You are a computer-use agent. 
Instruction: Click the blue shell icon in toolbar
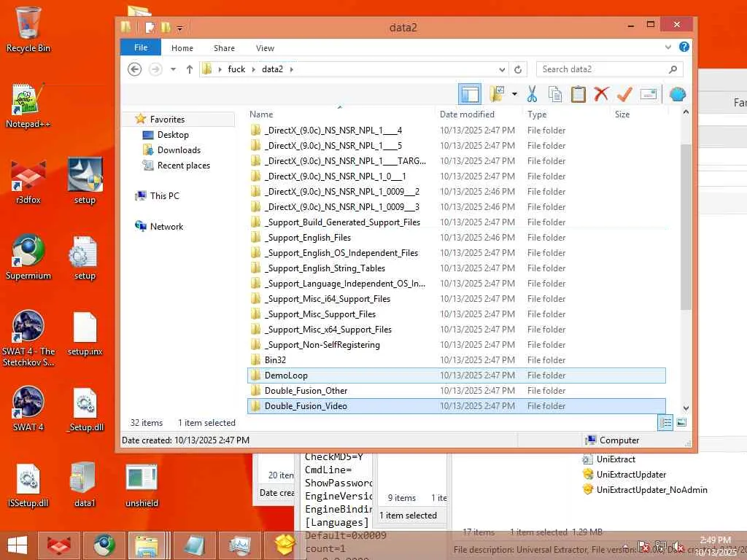coord(678,94)
